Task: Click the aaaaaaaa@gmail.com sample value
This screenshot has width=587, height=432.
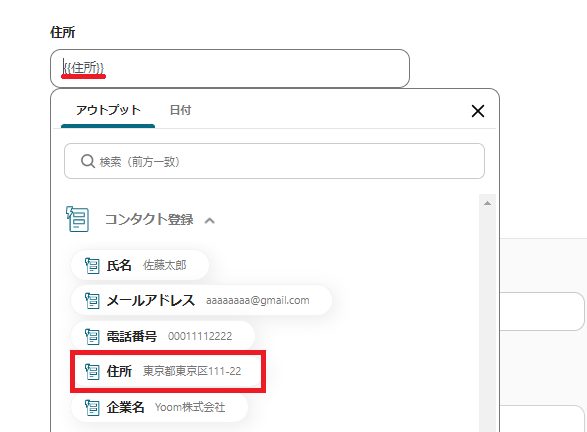Action: click(258, 300)
